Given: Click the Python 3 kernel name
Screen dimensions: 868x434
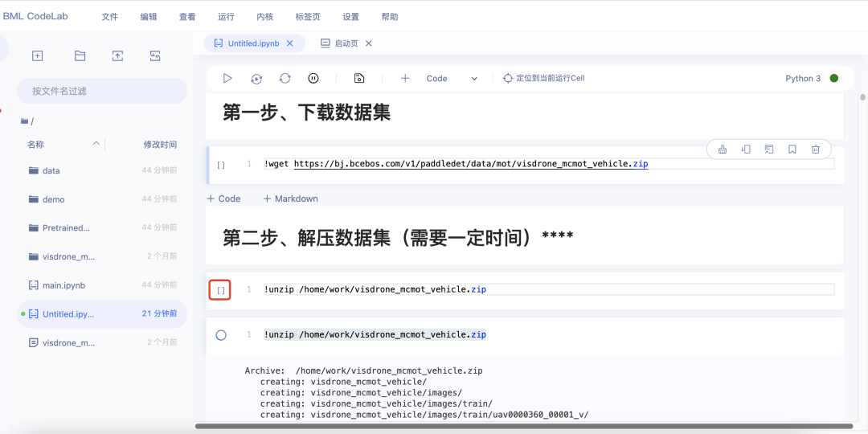Looking at the screenshot, I should point(803,79).
